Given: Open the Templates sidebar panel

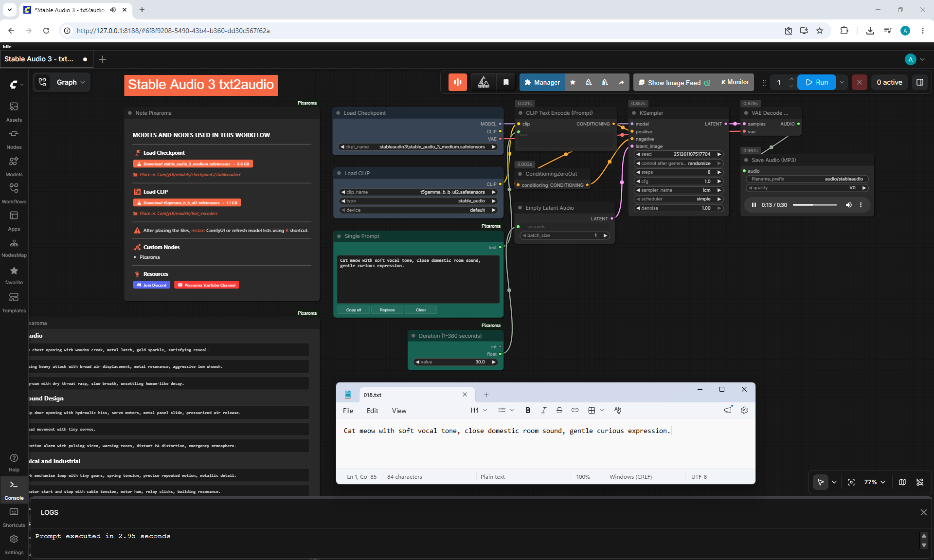Looking at the screenshot, I should coord(14,303).
